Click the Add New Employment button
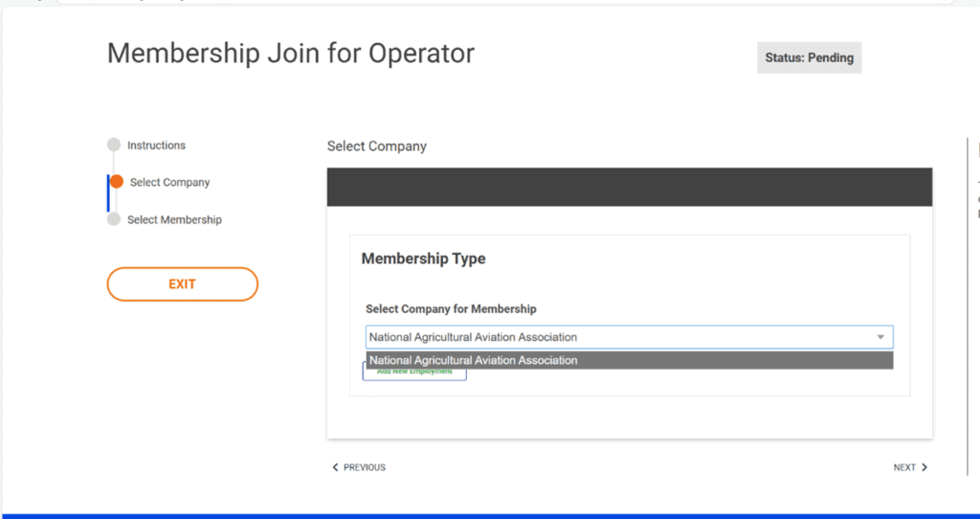The width and height of the screenshot is (980, 519). pos(414,372)
